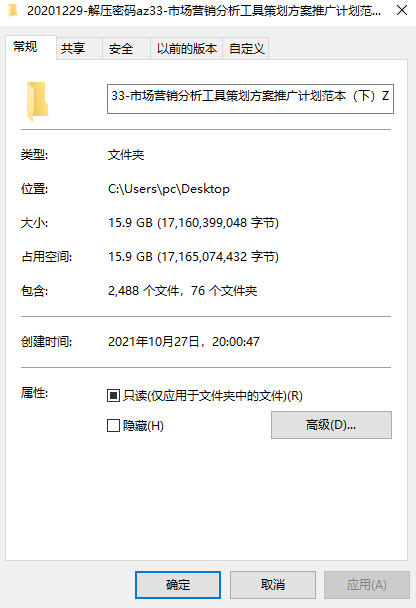Click the large folder icon beside name field
The width and height of the screenshot is (416, 608).
[x=38, y=101]
